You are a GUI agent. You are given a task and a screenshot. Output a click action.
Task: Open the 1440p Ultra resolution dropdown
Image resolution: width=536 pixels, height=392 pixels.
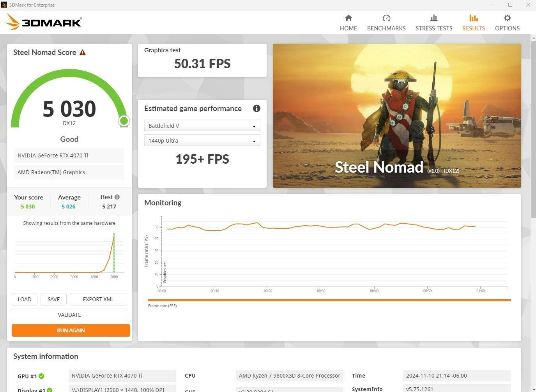coord(202,141)
